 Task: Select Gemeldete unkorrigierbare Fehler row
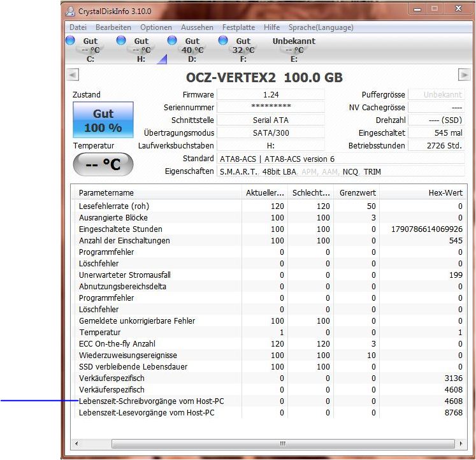(269, 320)
